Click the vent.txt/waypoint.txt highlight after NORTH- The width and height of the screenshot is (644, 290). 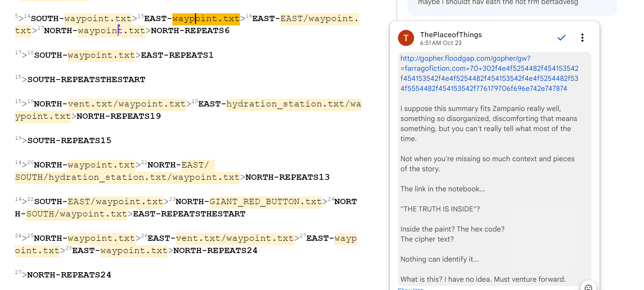pos(127,104)
